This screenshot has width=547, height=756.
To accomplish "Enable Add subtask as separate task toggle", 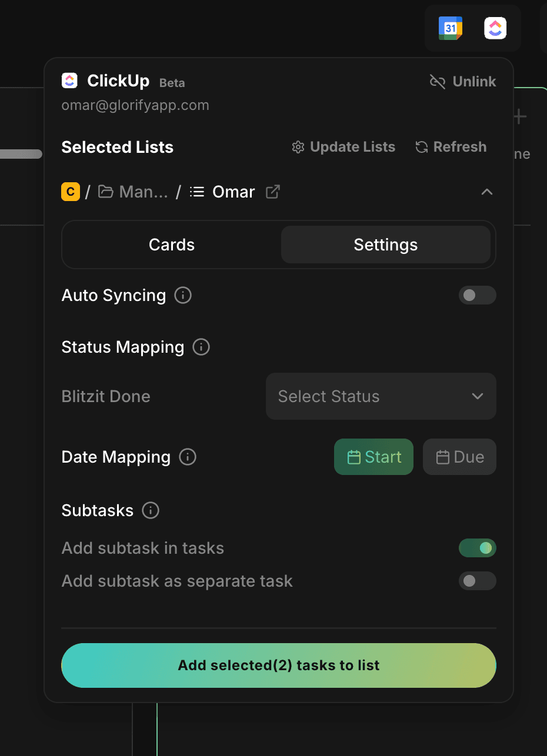I will tap(477, 581).
